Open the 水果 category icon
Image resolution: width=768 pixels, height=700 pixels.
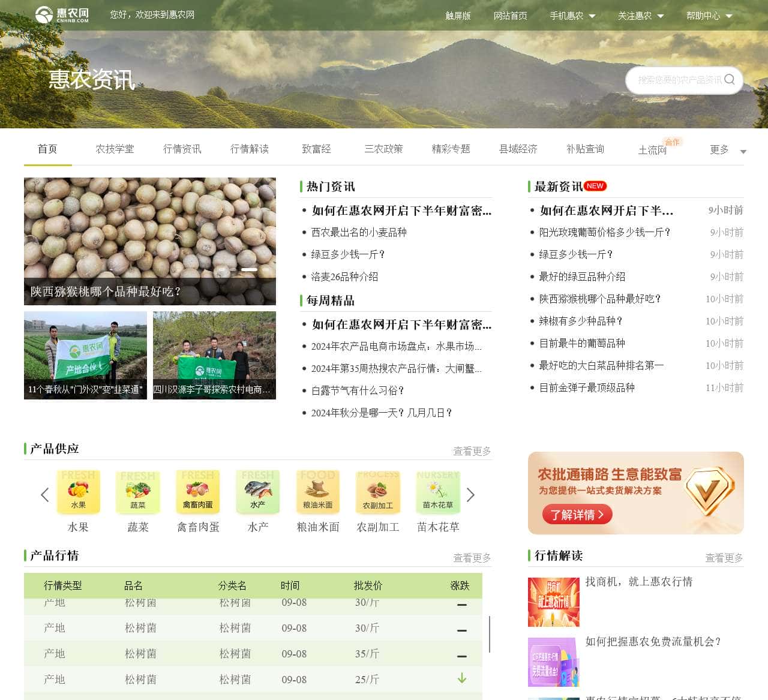[78, 492]
